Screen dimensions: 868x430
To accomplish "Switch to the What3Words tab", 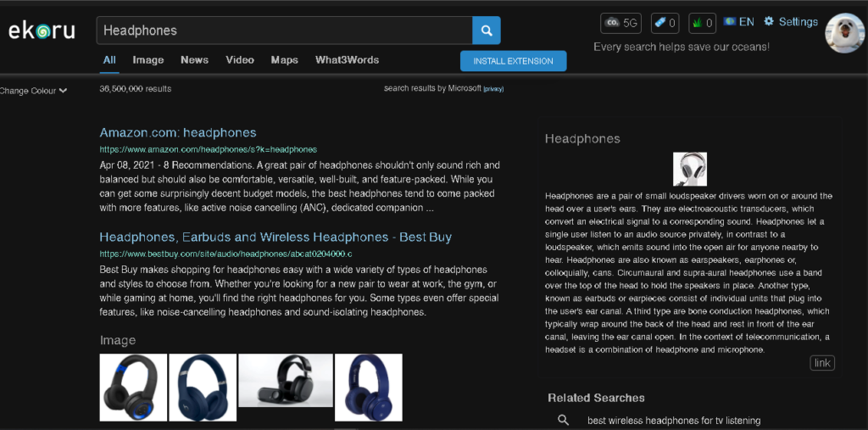I will tap(347, 60).
